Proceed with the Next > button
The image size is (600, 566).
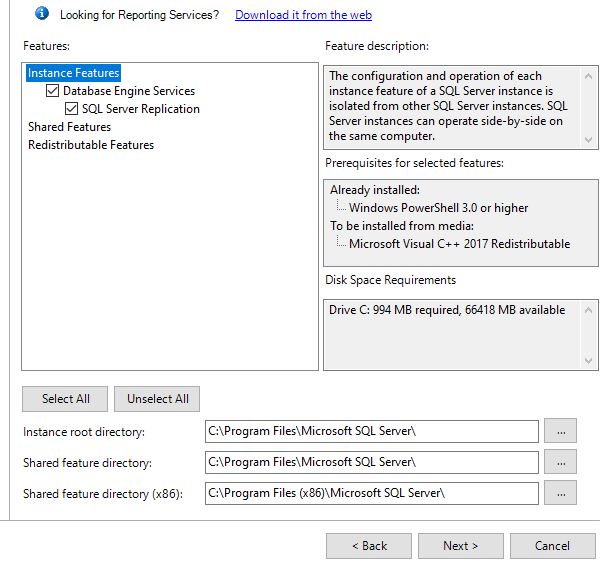(x=461, y=546)
